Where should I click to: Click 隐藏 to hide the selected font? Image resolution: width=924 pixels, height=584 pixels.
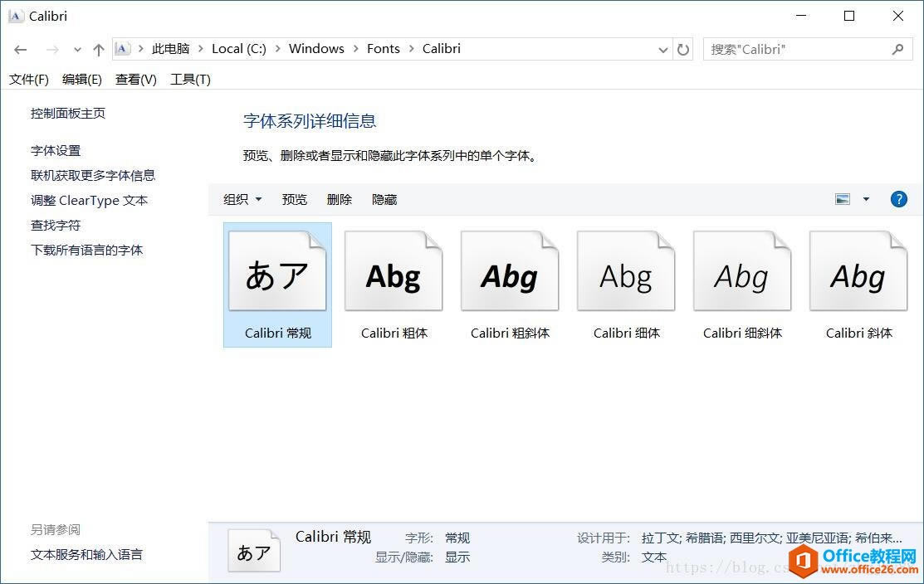point(384,199)
